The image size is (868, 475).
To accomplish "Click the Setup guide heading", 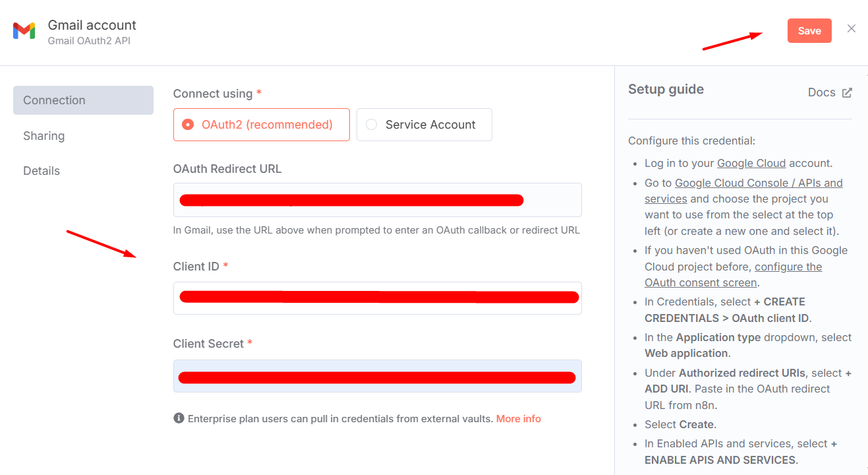I will tap(666, 89).
